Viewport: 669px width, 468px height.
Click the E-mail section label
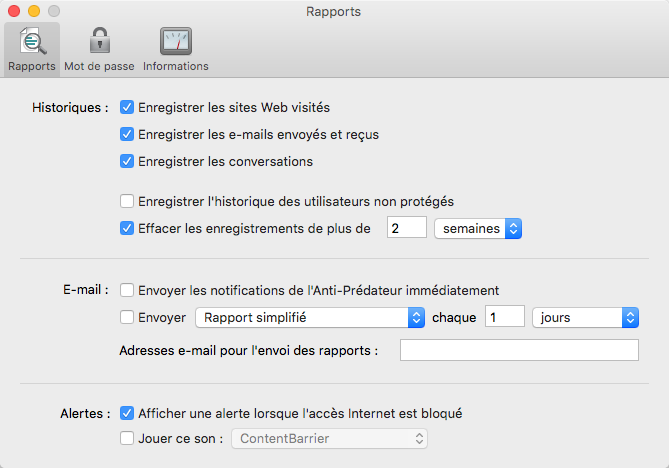point(86,290)
